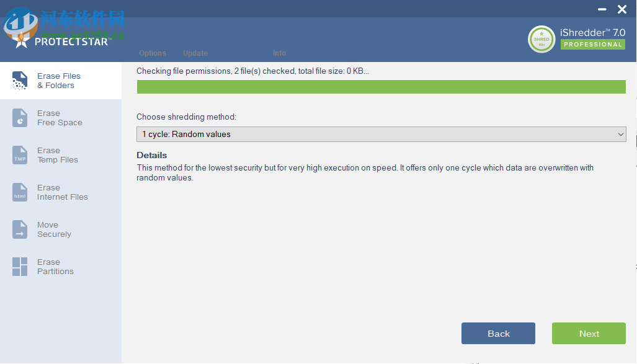Click the green file-check progress bar
Screen dimensions: 637x364
[381, 87]
